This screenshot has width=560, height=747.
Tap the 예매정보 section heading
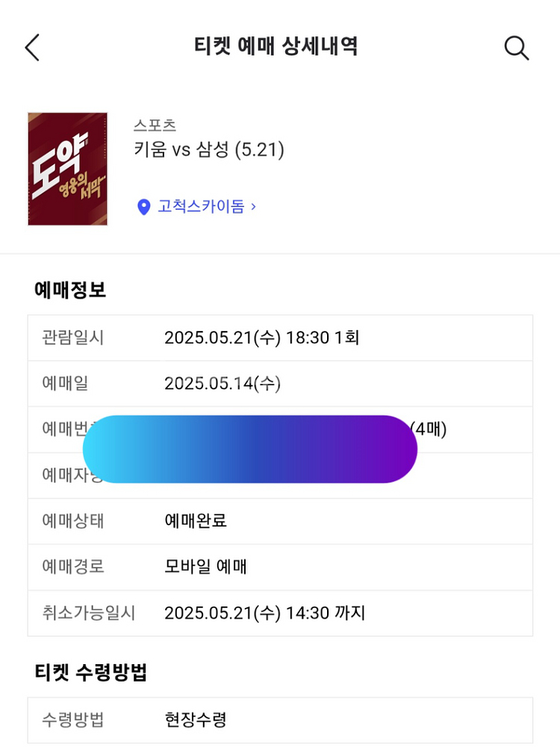(x=70, y=290)
